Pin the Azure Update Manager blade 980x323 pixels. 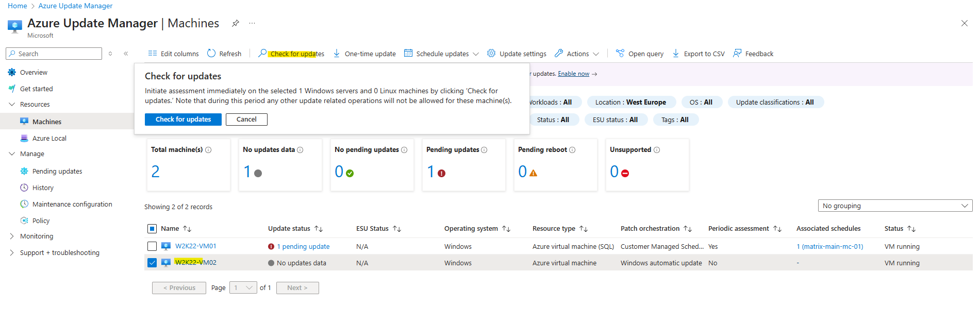pos(235,23)
